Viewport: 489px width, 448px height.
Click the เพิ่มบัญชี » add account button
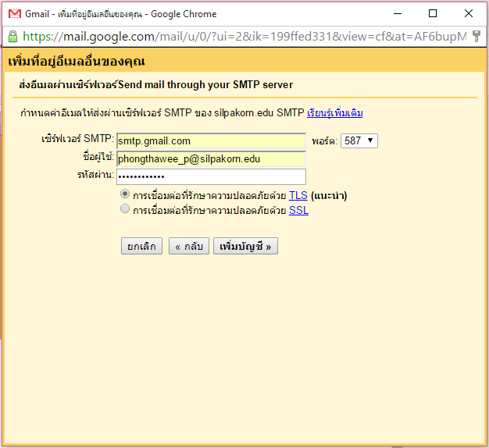(x=245, y=246)
